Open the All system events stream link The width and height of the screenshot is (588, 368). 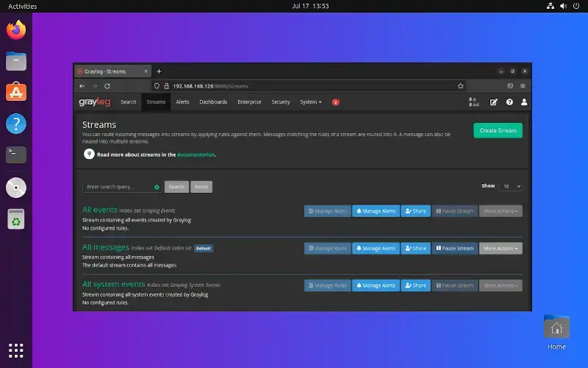pyautogui.click(x=113, y=284)
